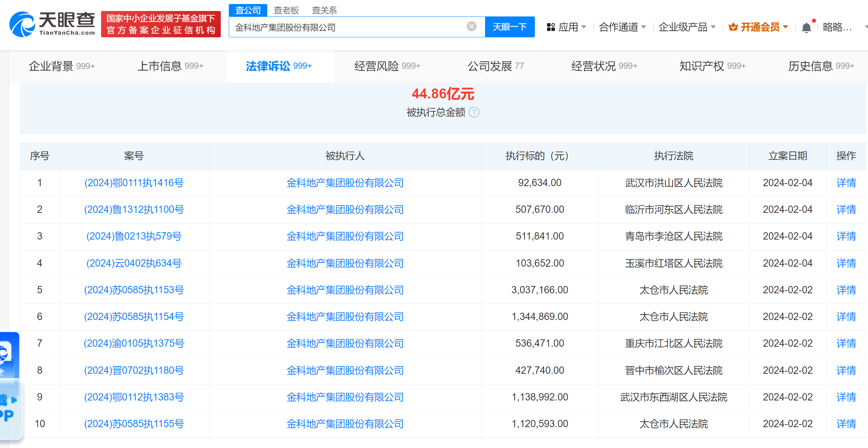Viewport: 868px width, 448px height.
Task: Switch to the 查老板 search tab
Action: [x=286, y=10]
